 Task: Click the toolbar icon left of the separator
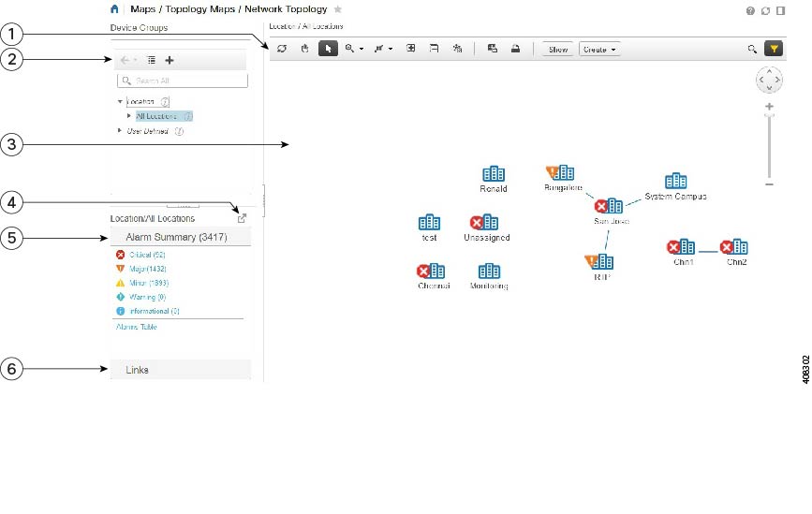(457, 48)
